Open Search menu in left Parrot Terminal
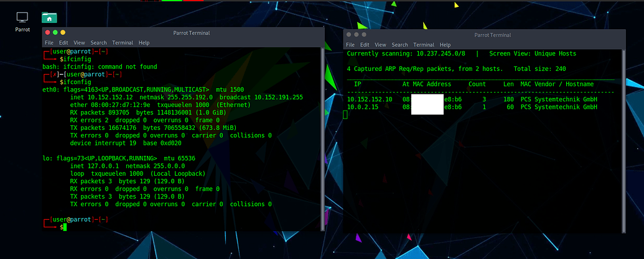This screenshot has height=259, width=644. (x=98, y=43)
